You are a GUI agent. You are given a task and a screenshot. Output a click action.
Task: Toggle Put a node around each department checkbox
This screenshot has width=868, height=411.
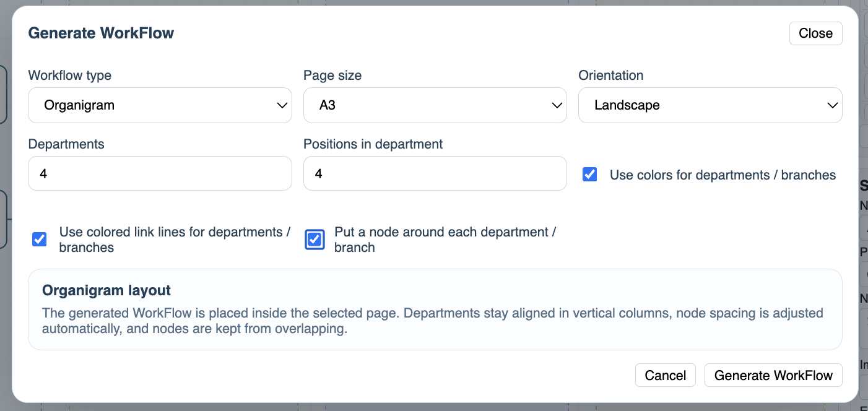click(315, 240)
